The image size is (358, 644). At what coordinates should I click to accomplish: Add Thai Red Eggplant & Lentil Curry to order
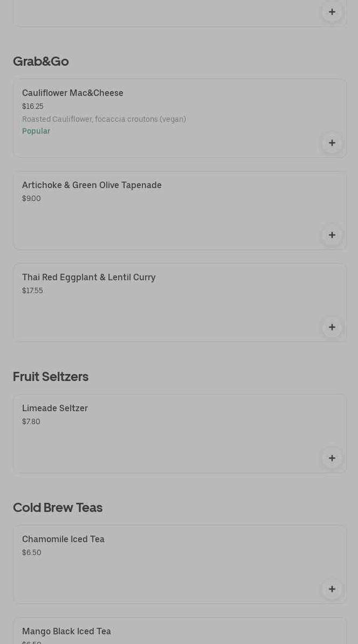pyautogui.click(x=332, y=327)
